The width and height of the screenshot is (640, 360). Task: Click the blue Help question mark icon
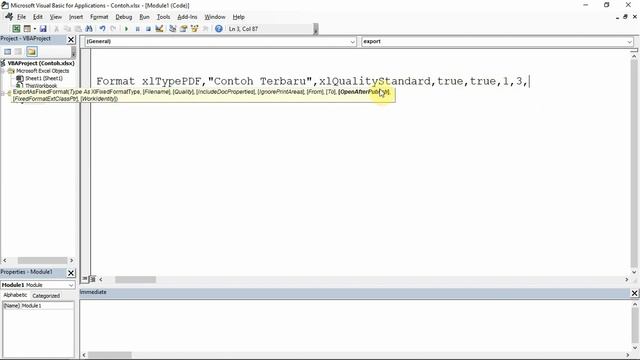click(x=219, y=29)
